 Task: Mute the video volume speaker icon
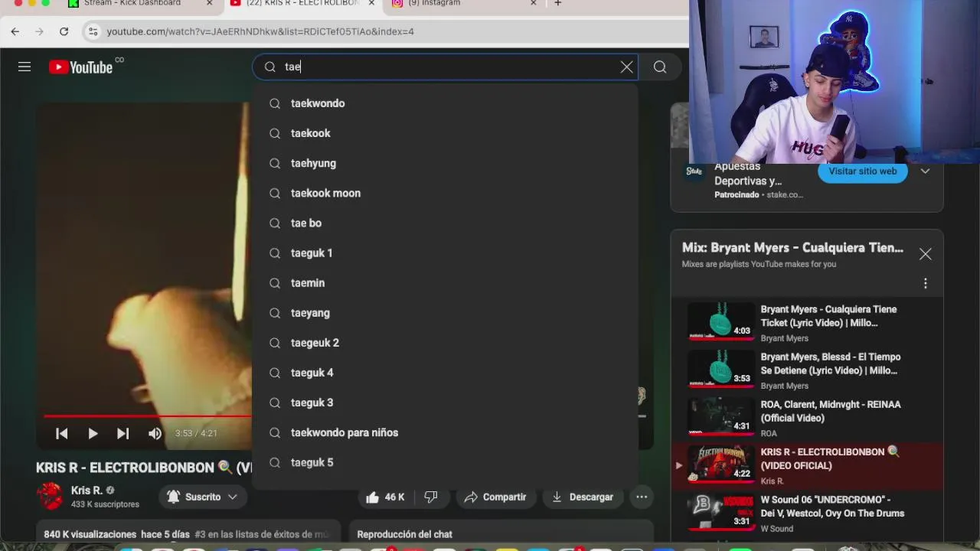155,433
